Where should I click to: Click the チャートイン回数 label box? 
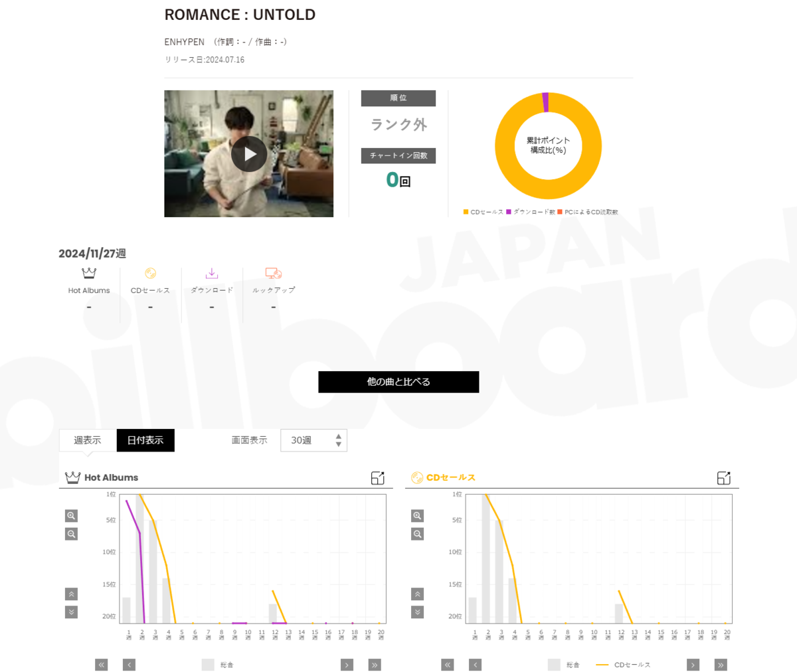click(398, 155)
